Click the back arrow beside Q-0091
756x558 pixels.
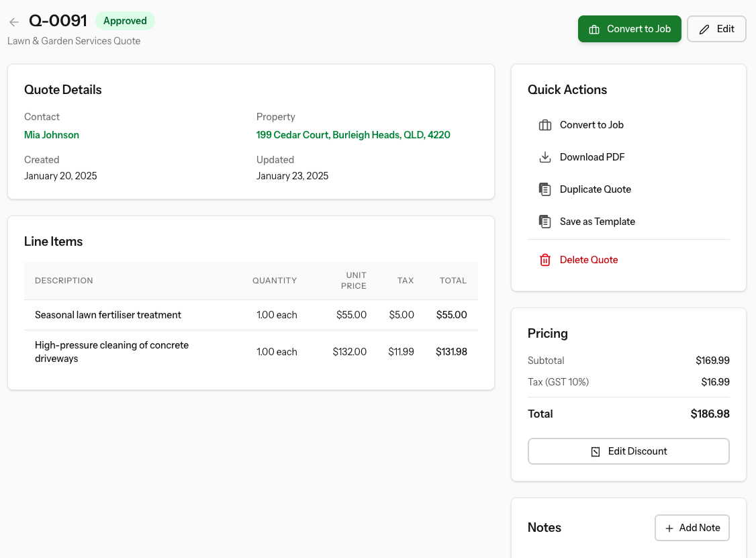coord(14,21)
